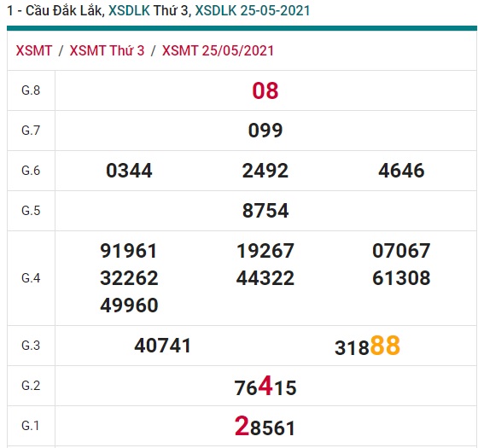Open the XSMT breadcrumb link
Viewport: 478px width, 448px height.
[34, 50]
